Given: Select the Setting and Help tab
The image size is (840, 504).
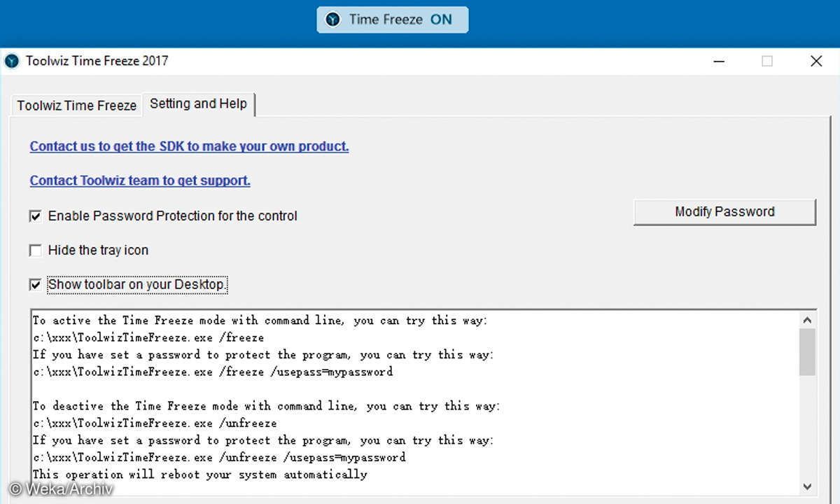Looking at the screenshot, I should coord(198,104).
